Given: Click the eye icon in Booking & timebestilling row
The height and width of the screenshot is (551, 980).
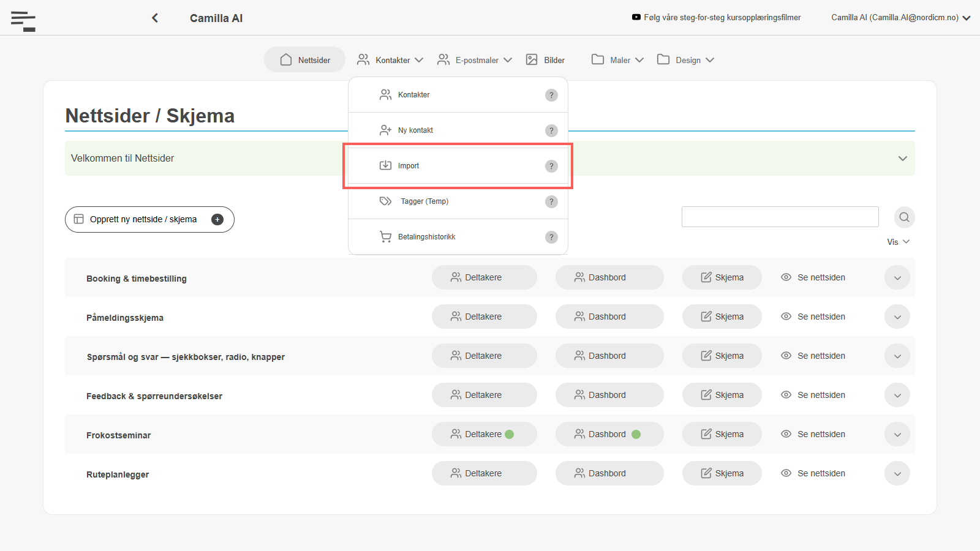Looking at the screenshot, I should tap(786, 277).
